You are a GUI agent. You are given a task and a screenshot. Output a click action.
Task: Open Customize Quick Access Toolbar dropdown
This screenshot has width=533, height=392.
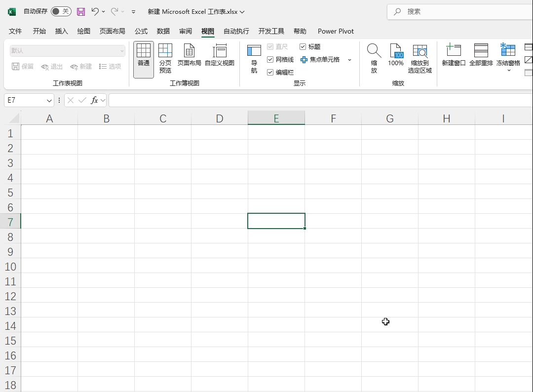pyautogui.click(x=134, y=11)
